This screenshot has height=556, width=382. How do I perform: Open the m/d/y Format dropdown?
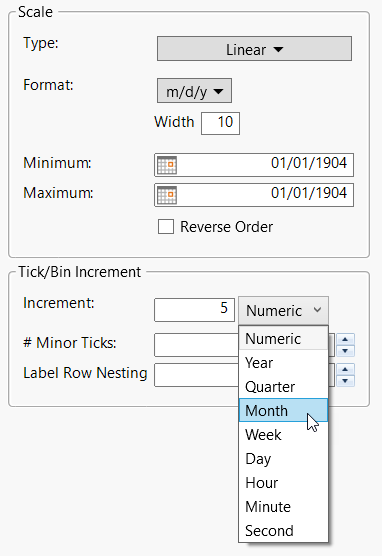pyautogui.click(x=194, y=91)
